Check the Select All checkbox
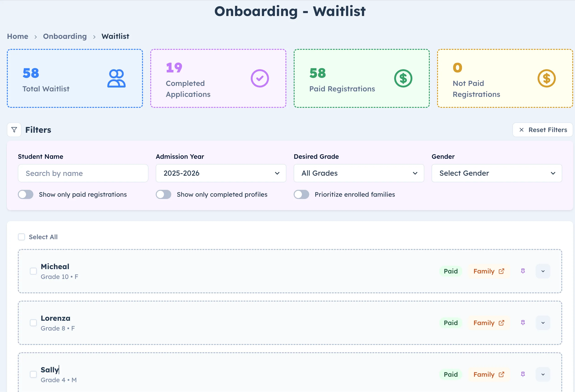The image size is (575, 392). coord(21,237)
